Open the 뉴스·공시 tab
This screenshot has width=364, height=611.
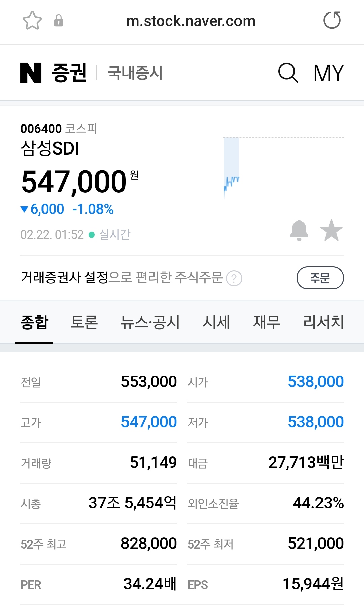coord(150,322)
